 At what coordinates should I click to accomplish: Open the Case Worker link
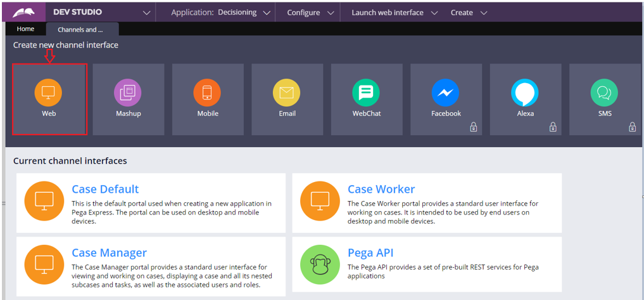click(x=381, y=189)
